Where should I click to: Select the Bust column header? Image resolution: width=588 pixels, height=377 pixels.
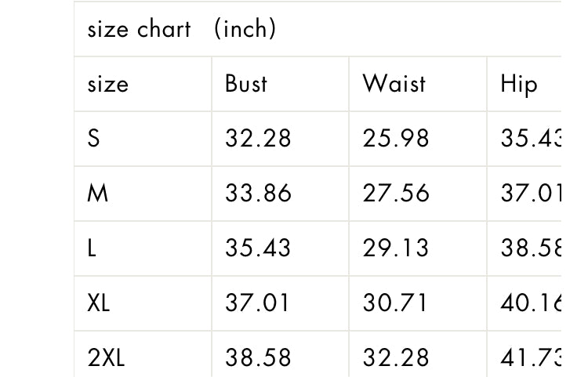[x=246, y=84]
